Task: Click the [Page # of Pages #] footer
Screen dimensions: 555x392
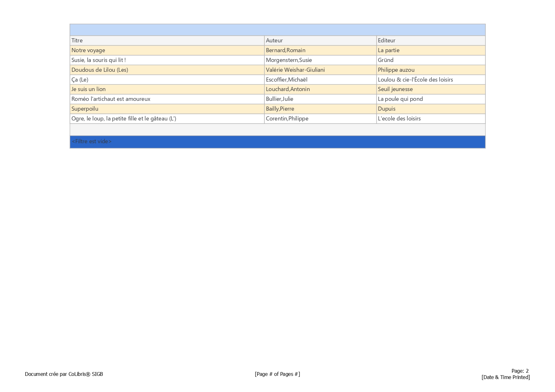Action: [277, 374]
